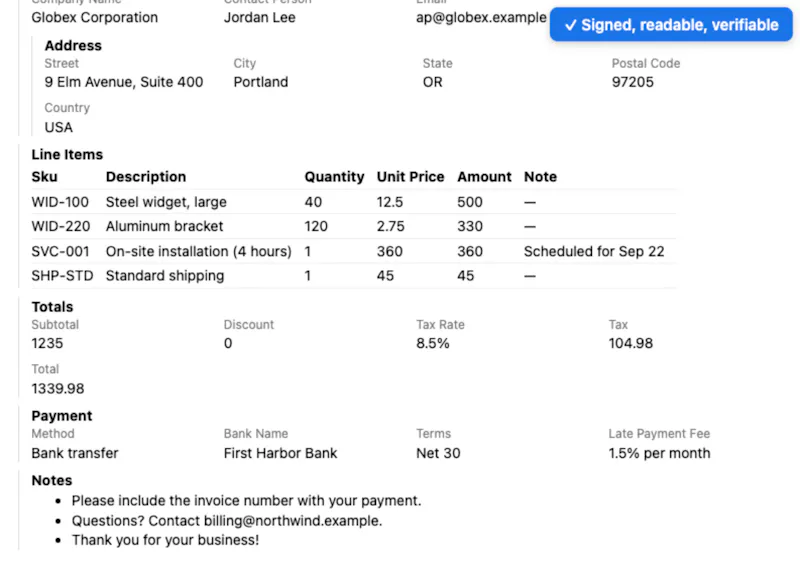
Task: Click the Sku column header
Action: 44,177
